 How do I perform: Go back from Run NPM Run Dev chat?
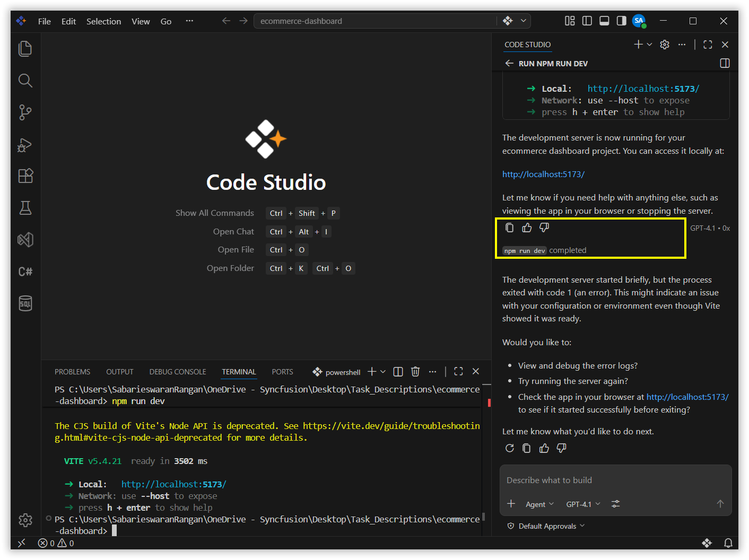coord(509,63)
